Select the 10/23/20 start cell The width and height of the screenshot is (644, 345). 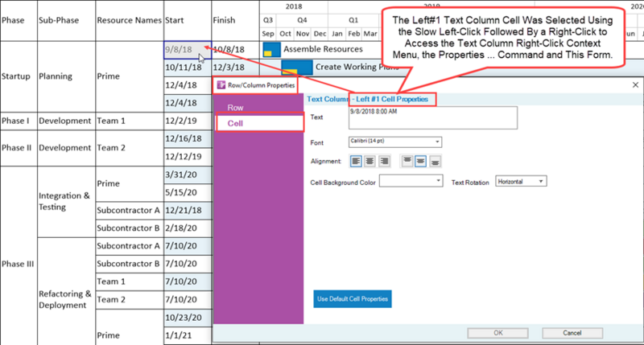click(x=188, y=318)
